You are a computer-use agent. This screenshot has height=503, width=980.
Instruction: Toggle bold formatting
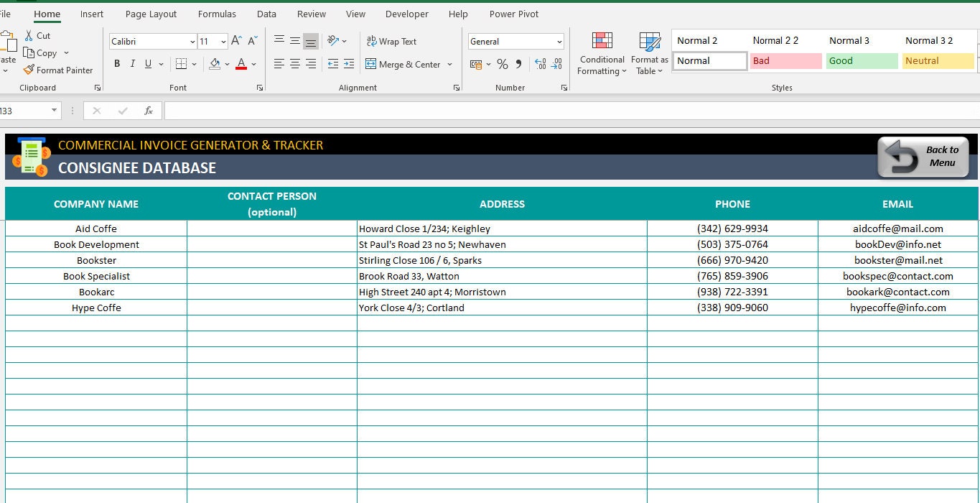(x=116, y=64)
